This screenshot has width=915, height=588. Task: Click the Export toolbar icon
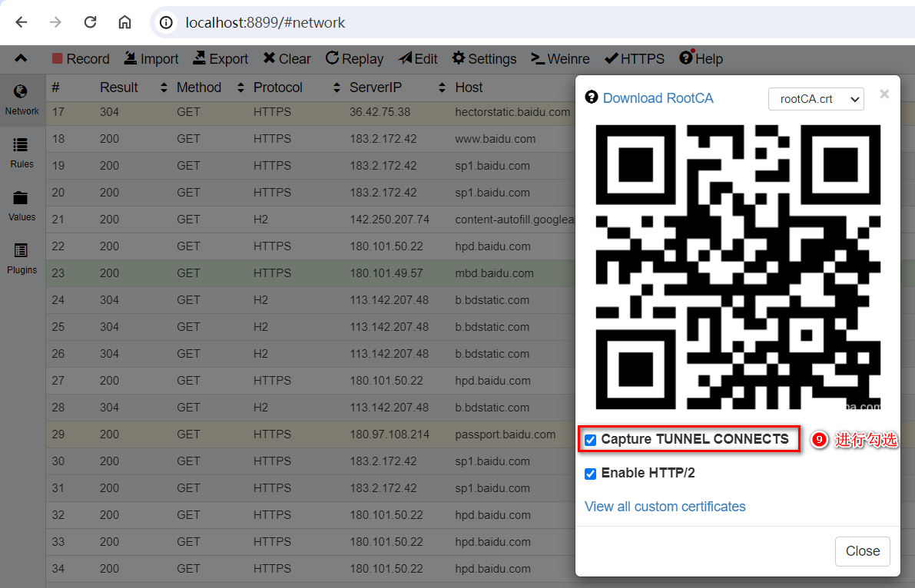(x=199, y=59)
